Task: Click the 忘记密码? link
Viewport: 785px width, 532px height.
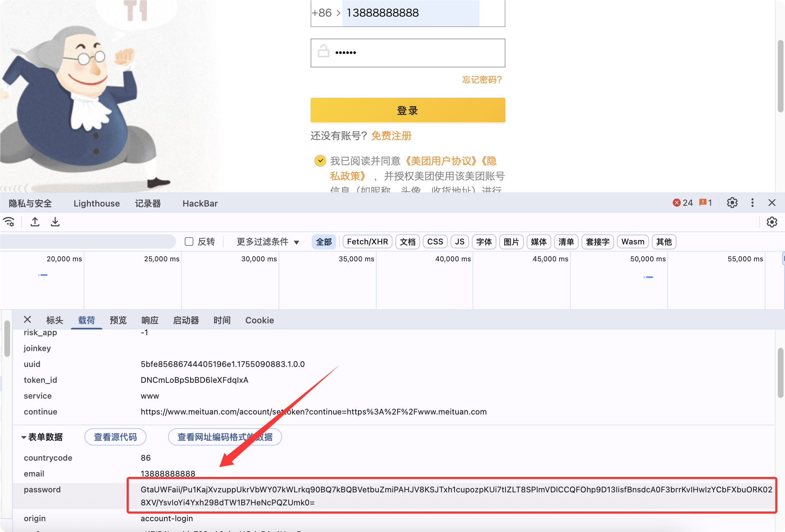Action: point(482,80)
